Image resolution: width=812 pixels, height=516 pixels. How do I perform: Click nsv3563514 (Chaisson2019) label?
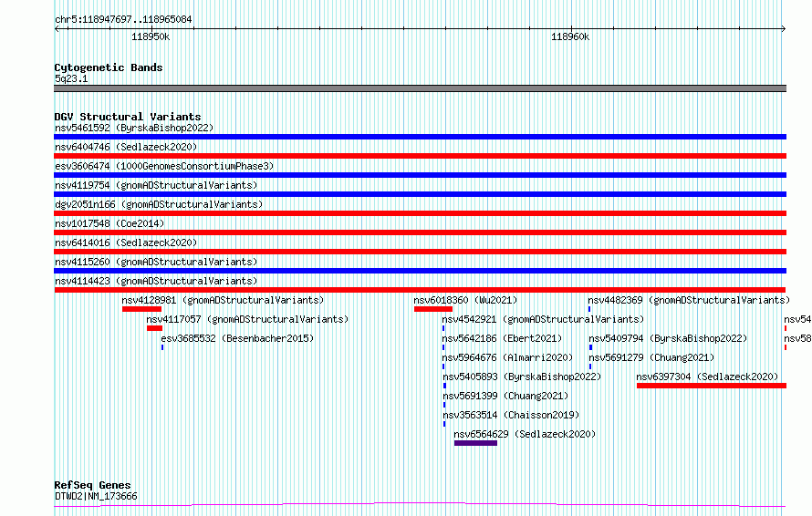click(x=511, y=415)
